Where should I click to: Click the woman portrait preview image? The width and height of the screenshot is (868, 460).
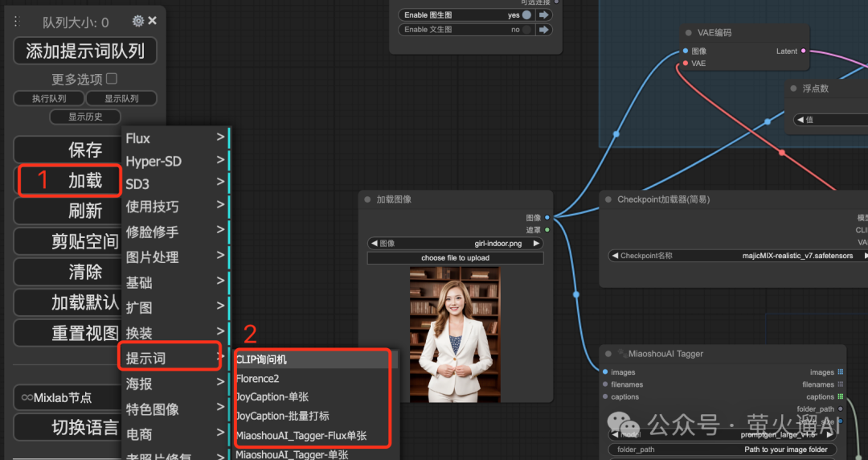(x=455, y=335)
